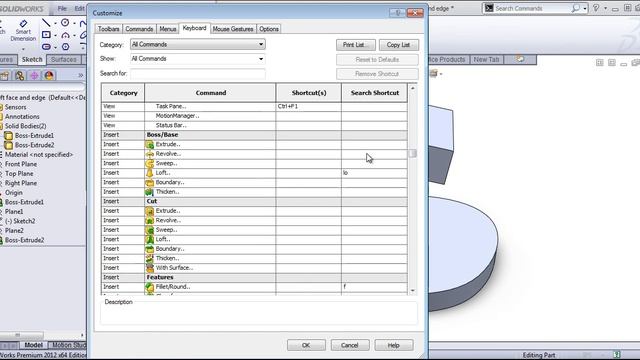The width and height of the screenshot is (640, 360).
Task: Show more manager tabs with the chevron
Action: coord(80,76)
